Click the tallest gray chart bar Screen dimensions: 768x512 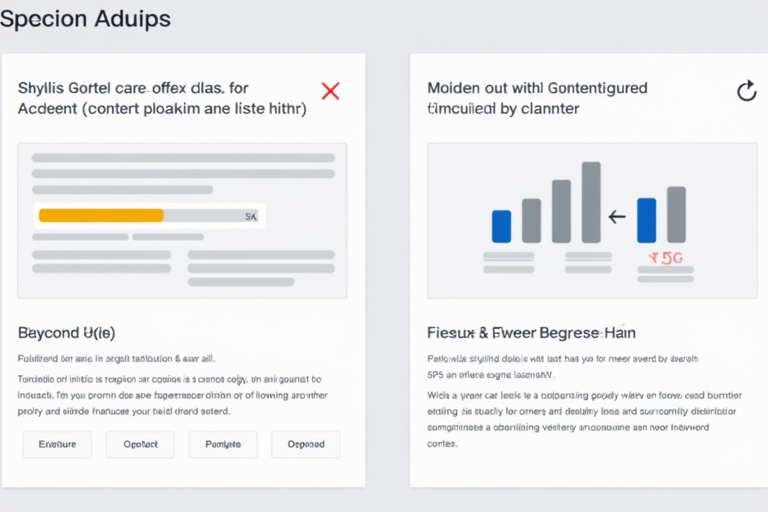[x=591, y=202]
